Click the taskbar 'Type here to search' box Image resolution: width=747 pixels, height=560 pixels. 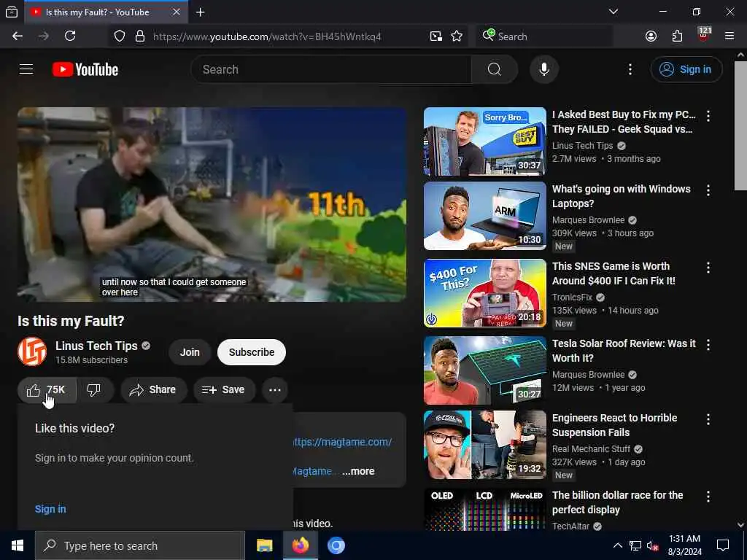139,545
